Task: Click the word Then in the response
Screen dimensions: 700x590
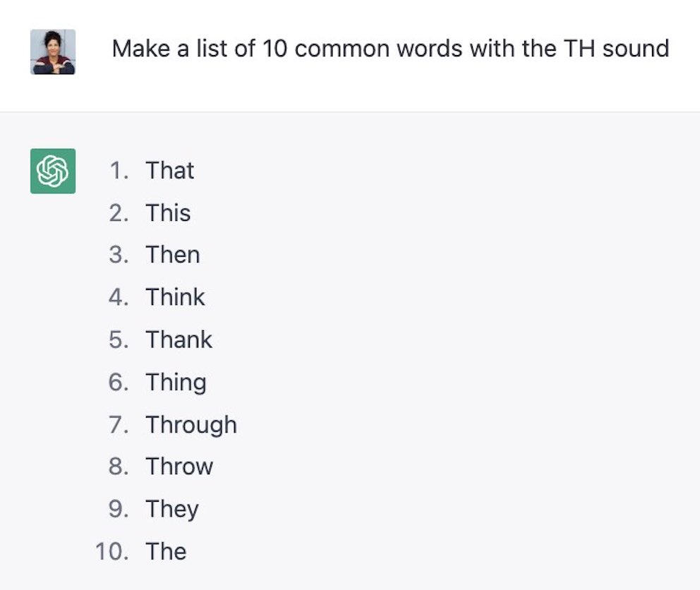Action: [x=172, y=255]
